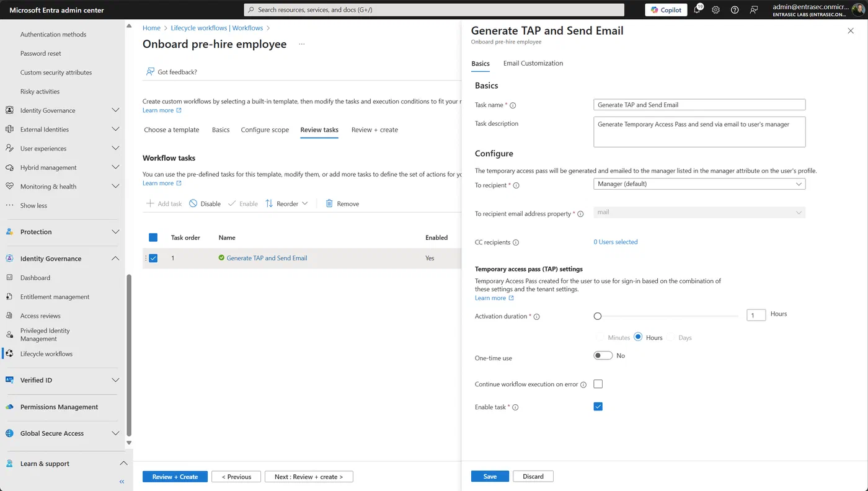Open the ellipsis menu beside workflow title
Screen dimensions: 868x491
click(x=302, y=44)
